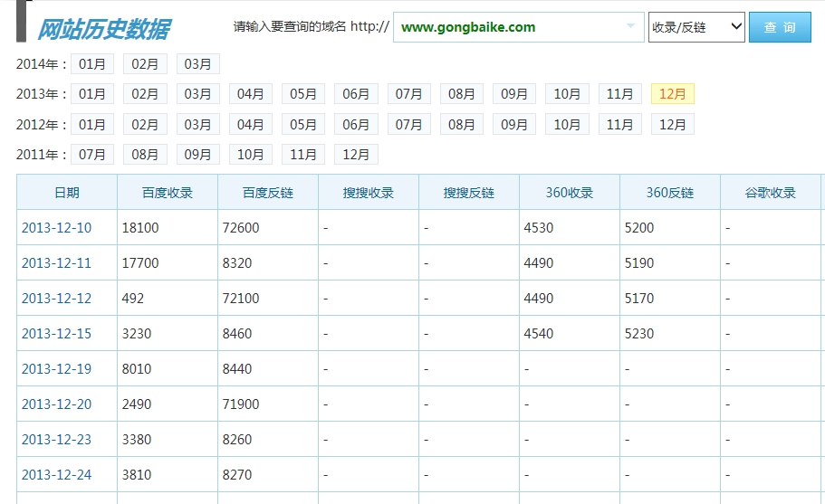The width and height of the screenshot is (825, 504).
Task: Open the 2013-12-23 date link
Action: click(x=56, y=439)
